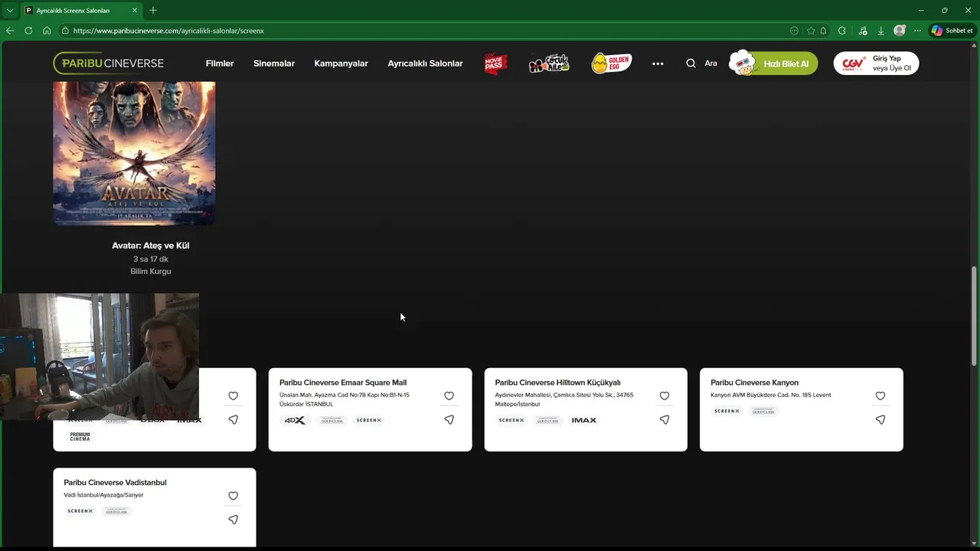The image size is (980, 551).
Task: Open the Avatar: Ateş ve Kül poster
Action: (134, 153)
